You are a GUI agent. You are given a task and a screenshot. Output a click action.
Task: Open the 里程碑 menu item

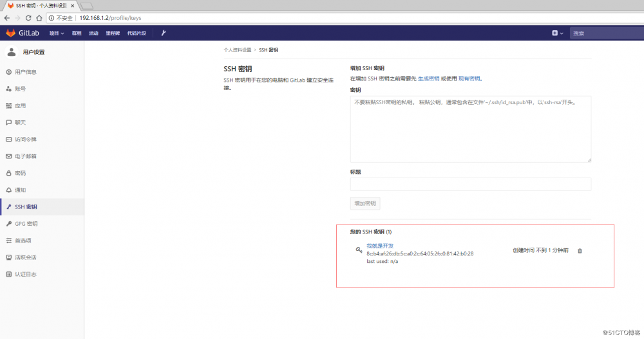[x=113, y=33]
